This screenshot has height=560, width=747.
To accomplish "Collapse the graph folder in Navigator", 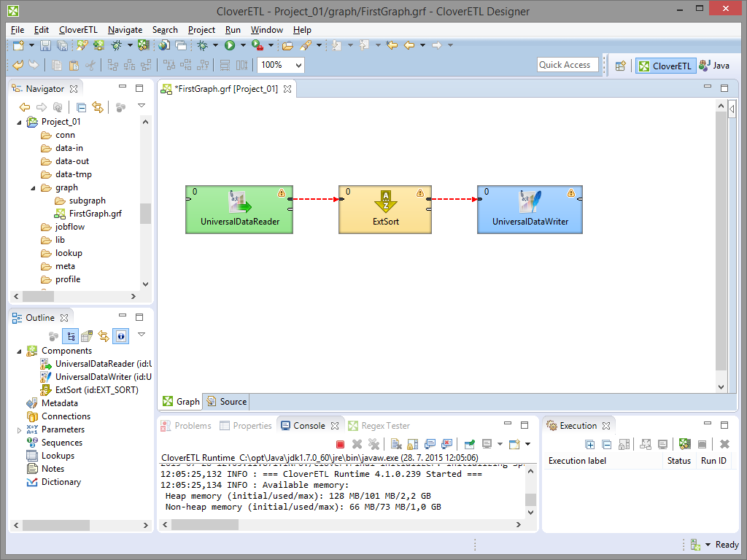I will pos(34,188).
